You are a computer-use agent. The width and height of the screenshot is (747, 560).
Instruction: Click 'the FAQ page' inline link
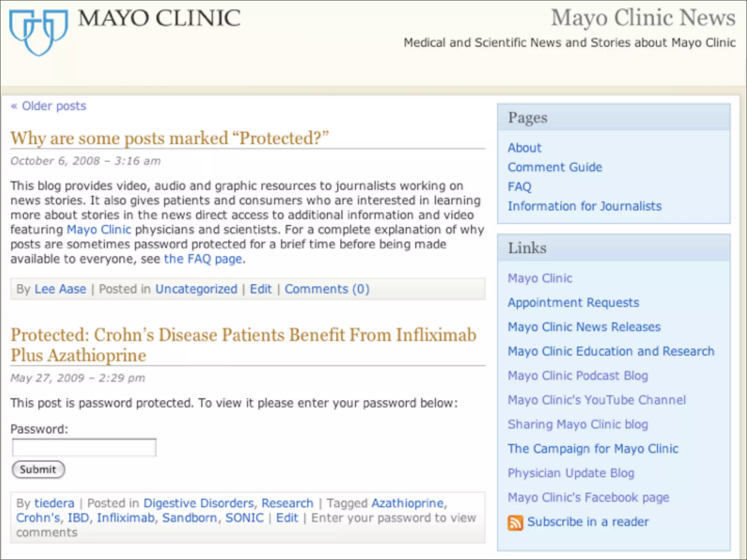(x=203, y=259)
